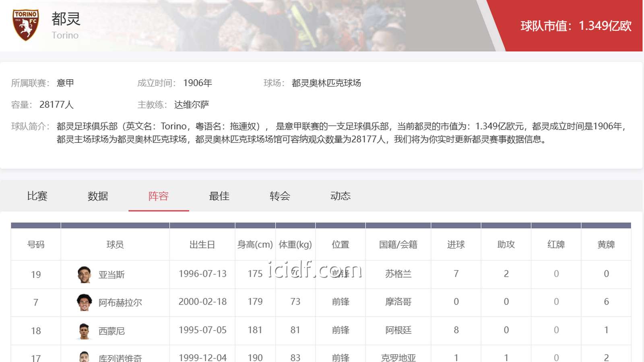Open the 最佳 tab
Viewport: 644px width, 362px height.
click(x=219, y=196)
